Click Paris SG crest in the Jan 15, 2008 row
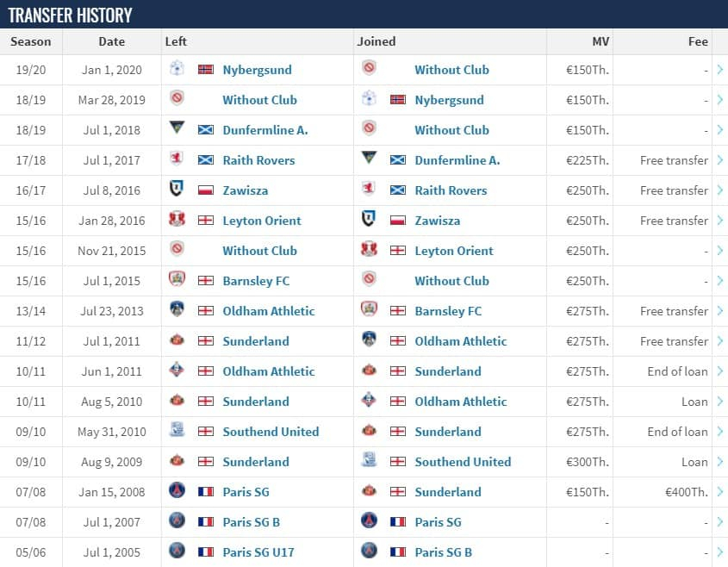 pyautogui.click(x=177, y=490)
